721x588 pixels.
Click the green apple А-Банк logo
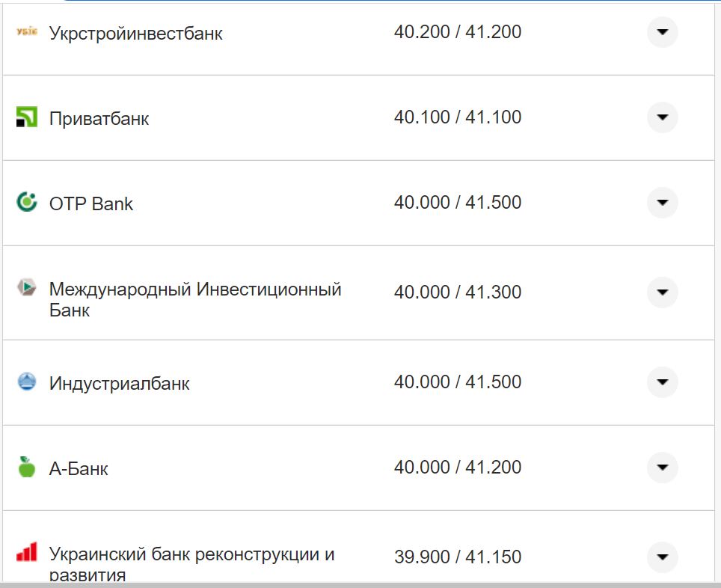coord(25,468)
